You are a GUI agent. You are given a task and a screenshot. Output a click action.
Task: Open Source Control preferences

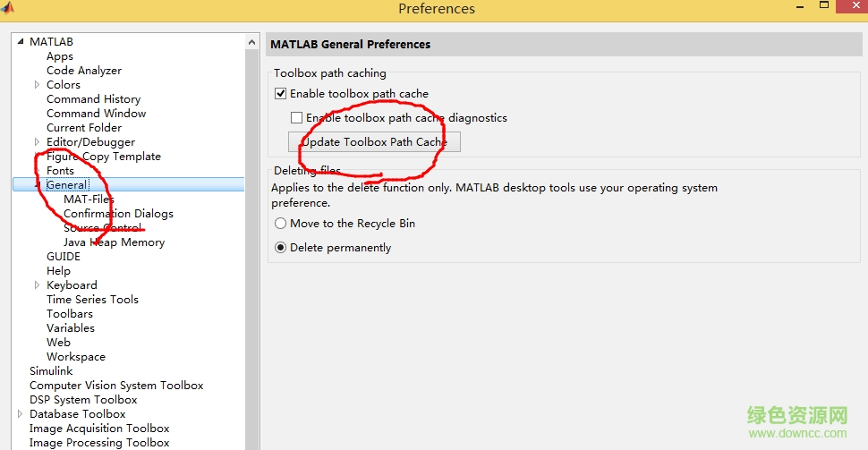103,228
